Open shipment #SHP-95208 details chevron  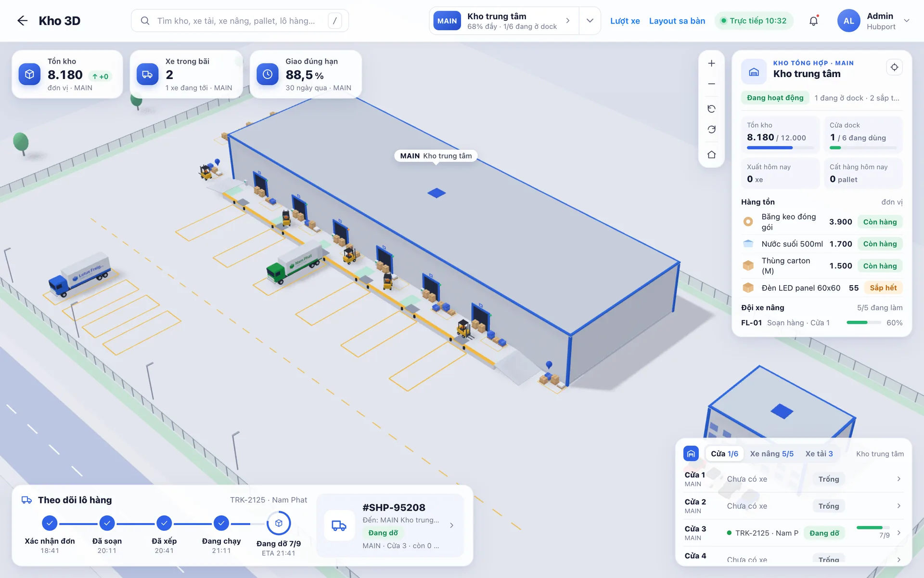pyautogui.click(x=451, y=525)
